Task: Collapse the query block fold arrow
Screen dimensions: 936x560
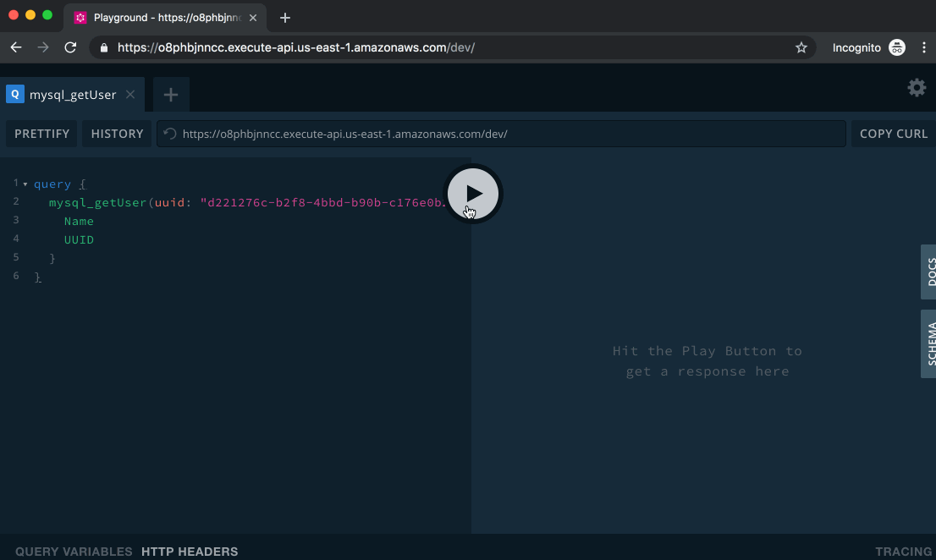Action: 25,184
